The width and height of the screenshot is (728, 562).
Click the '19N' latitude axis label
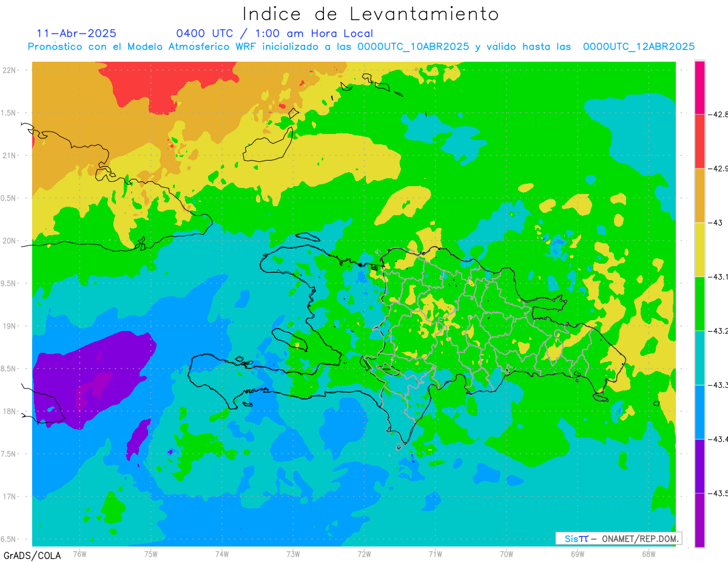pos(9,326)
